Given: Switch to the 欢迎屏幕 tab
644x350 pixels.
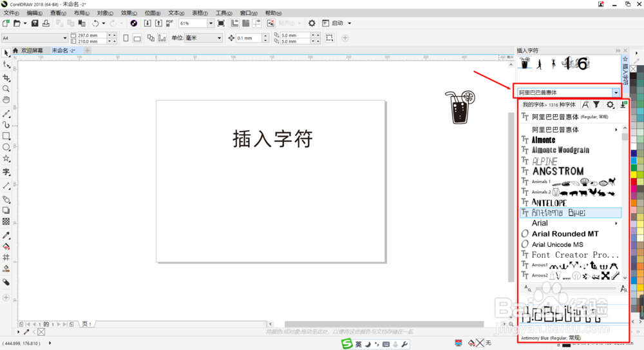Looking at the screenshot, I should [x=32, y=50].
